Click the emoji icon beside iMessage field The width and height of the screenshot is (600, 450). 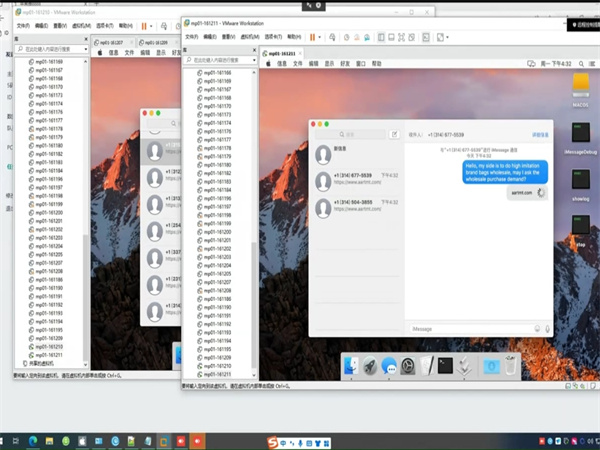[x=537, y=328]
